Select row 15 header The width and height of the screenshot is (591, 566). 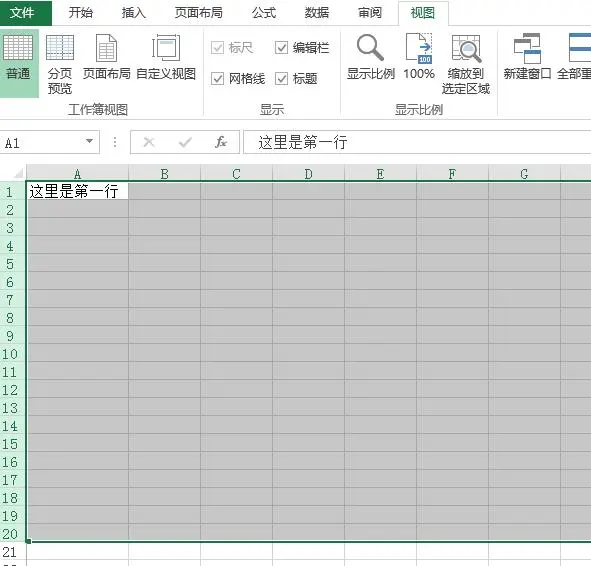click(x=12, y=444)
